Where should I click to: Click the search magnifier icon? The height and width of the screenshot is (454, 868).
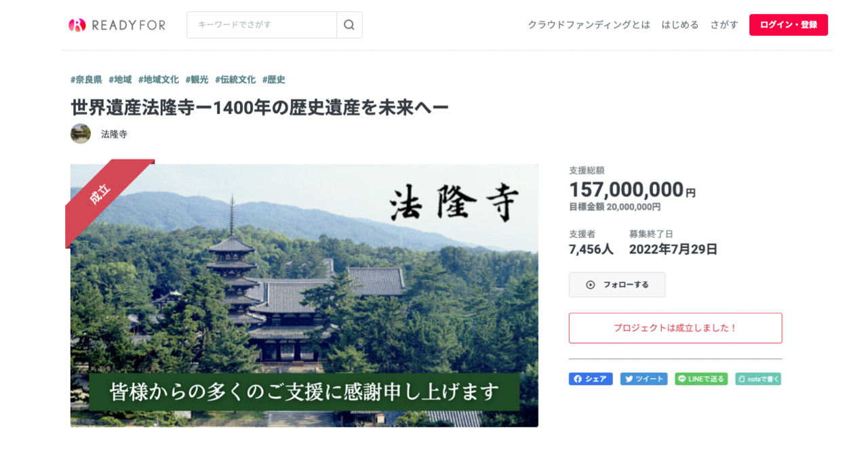(349, 25)
